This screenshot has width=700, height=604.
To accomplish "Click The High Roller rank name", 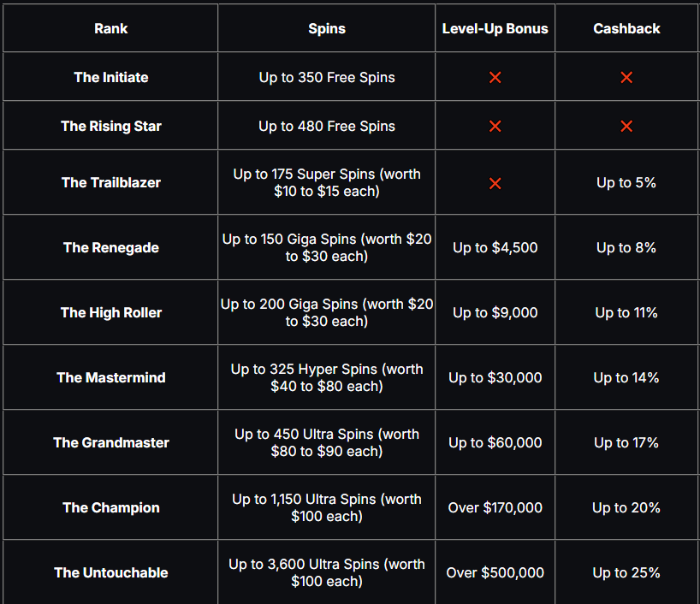I will tap(110, 312).
